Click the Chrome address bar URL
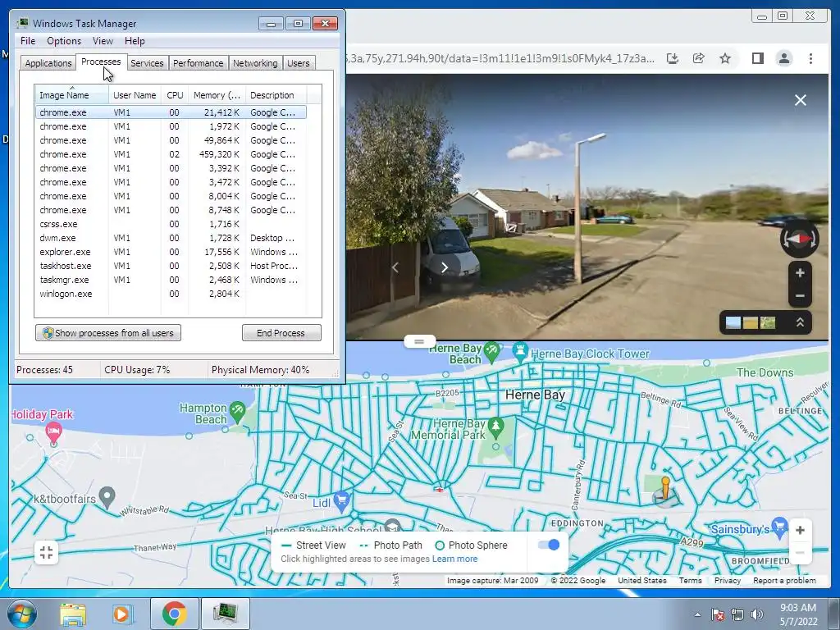 coord(500,58)
